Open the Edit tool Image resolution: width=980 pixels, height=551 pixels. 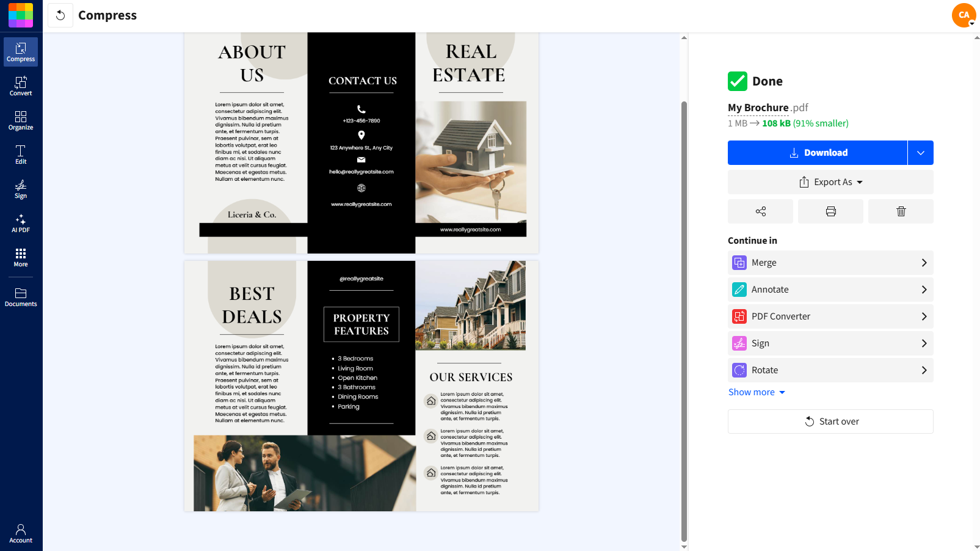click(x=20, y=154)
